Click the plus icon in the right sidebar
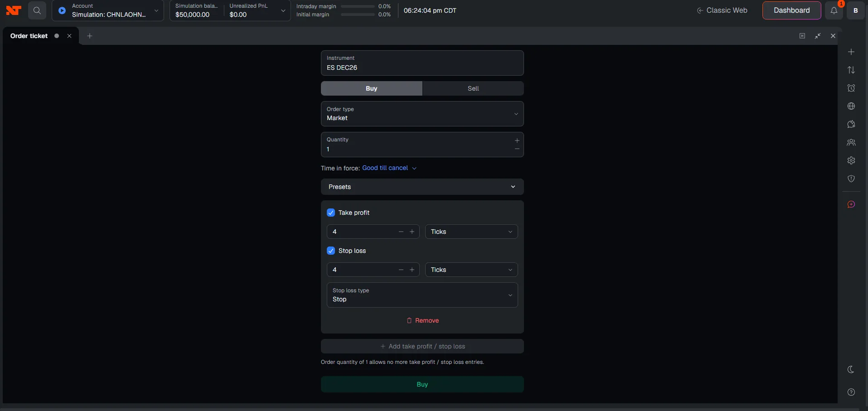Image resolution: width=868 pixels, height=411 pixels. click(x=851, y=52)
